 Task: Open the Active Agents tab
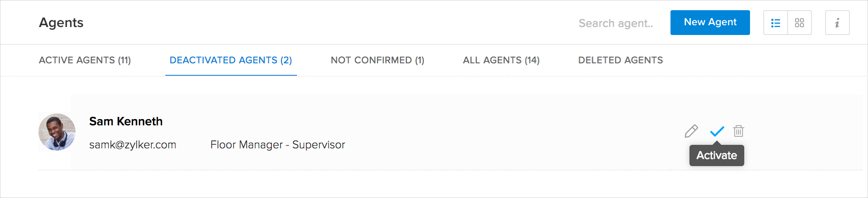pos(85,60)
